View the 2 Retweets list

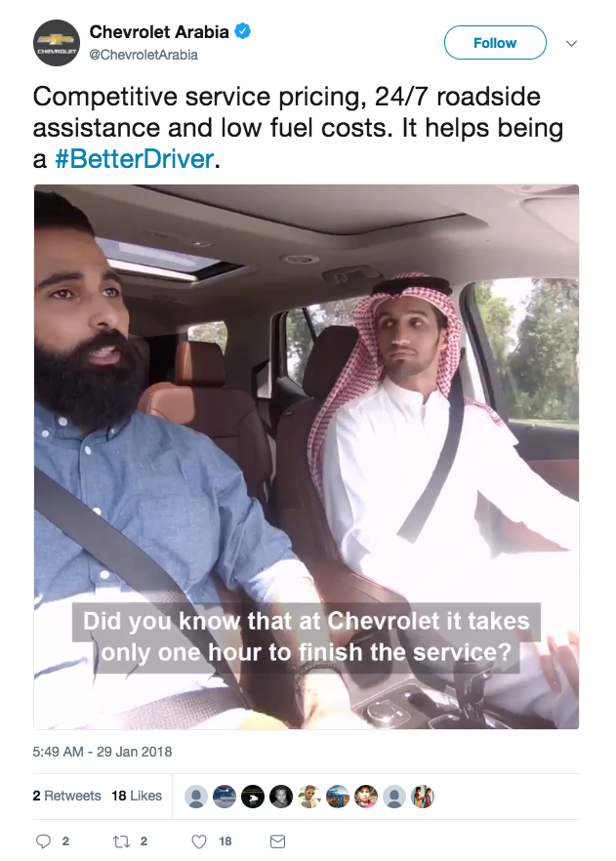pos(67,796)
